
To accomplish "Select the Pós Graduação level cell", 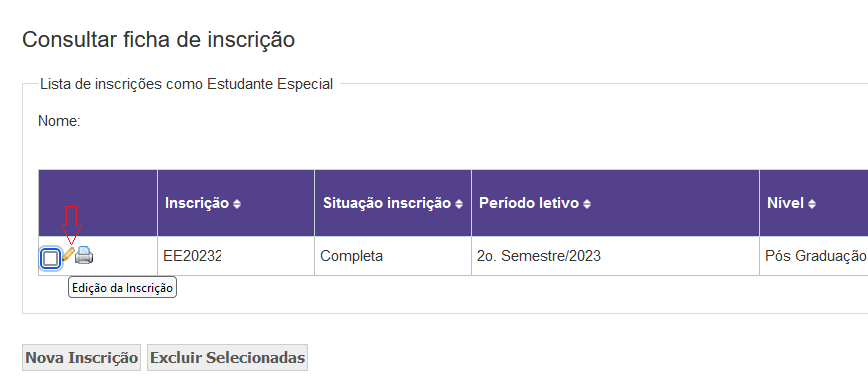I will click(x=816, y=256).
